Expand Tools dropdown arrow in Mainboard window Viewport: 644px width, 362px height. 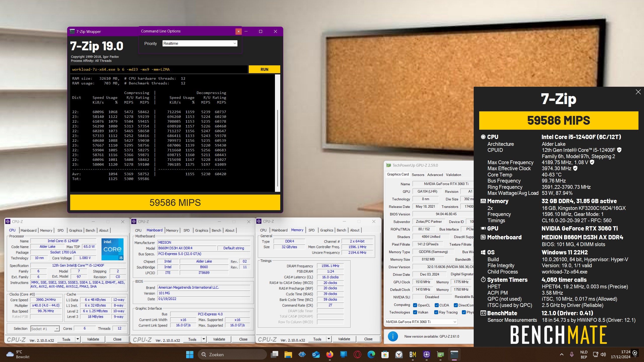[204, 339]
